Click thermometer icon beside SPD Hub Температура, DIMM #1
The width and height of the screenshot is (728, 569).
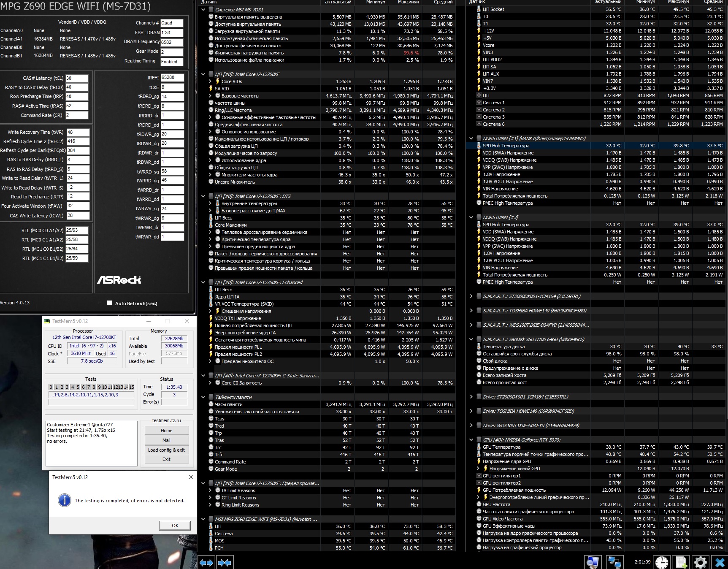pyautogui.click(x=479, y=146)
